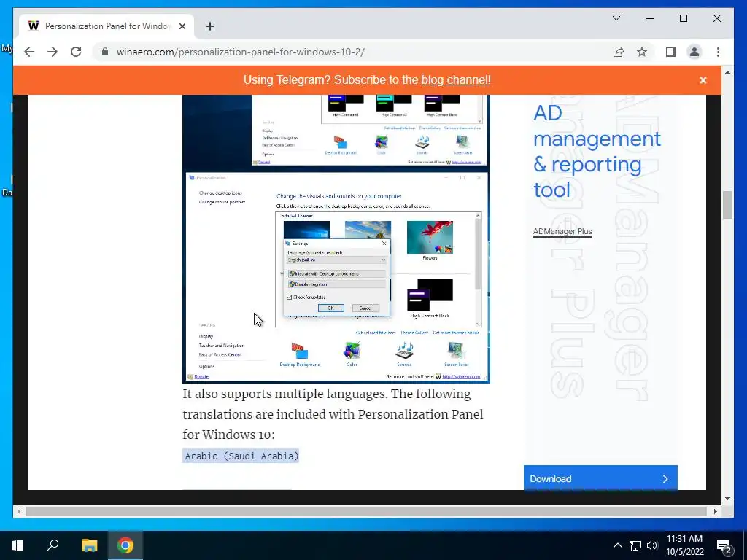Open File Explorer from the taskbar
The image size is (747, 560).
[89, 545]
